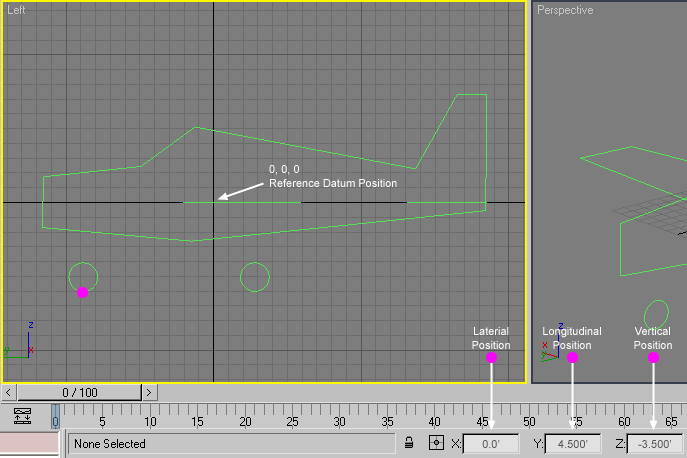
Task: Open the Mini Curve Editor icon
Action: pos(23,414)
